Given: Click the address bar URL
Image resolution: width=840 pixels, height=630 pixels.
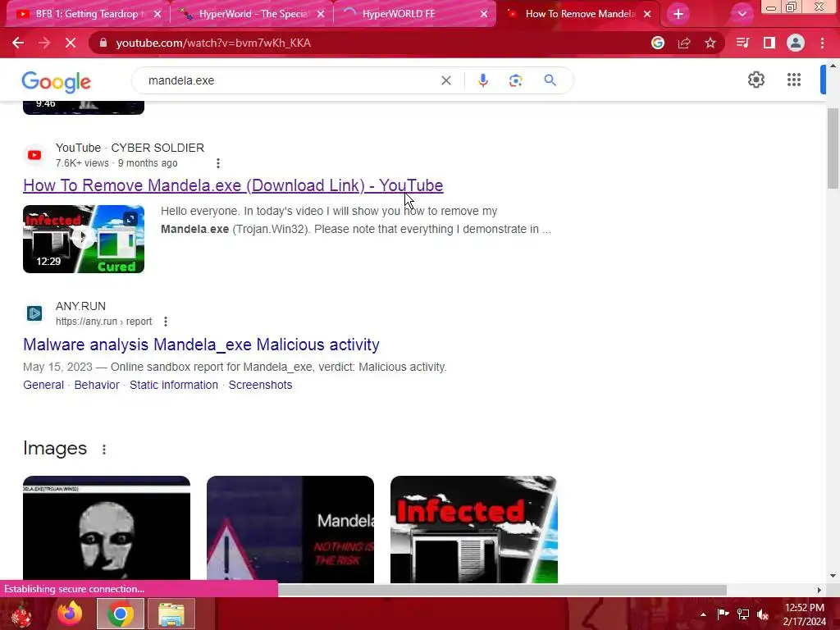Looking at the screenshot, I should click(x=213, y=43).
